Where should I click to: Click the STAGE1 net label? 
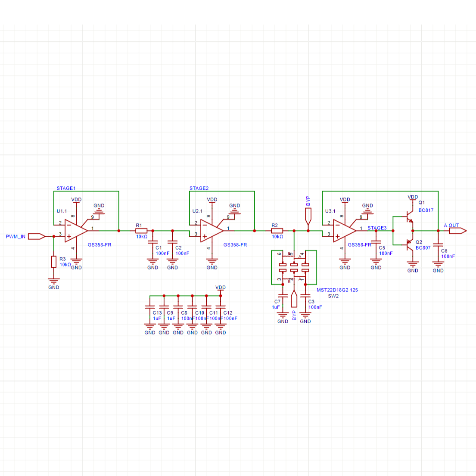(x=66, y=188)
